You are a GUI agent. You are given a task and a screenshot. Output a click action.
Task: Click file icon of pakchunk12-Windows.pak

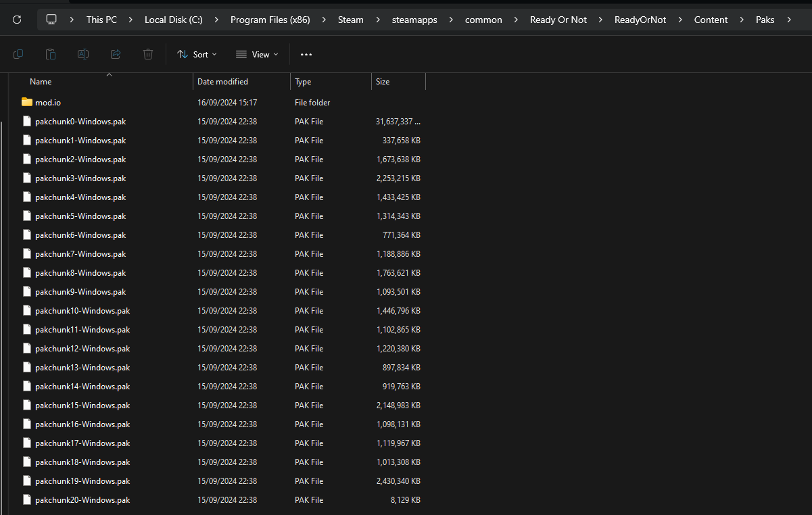pyautogui.click(x=27, y=348)
